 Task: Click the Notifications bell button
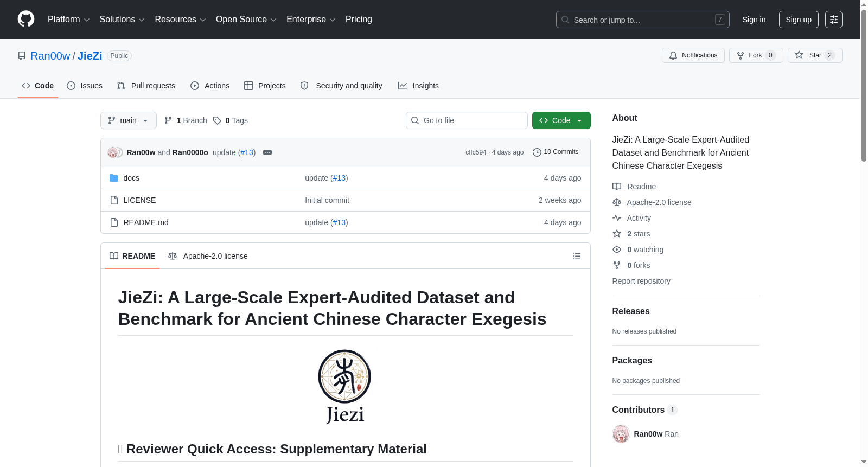click(693, 55)
